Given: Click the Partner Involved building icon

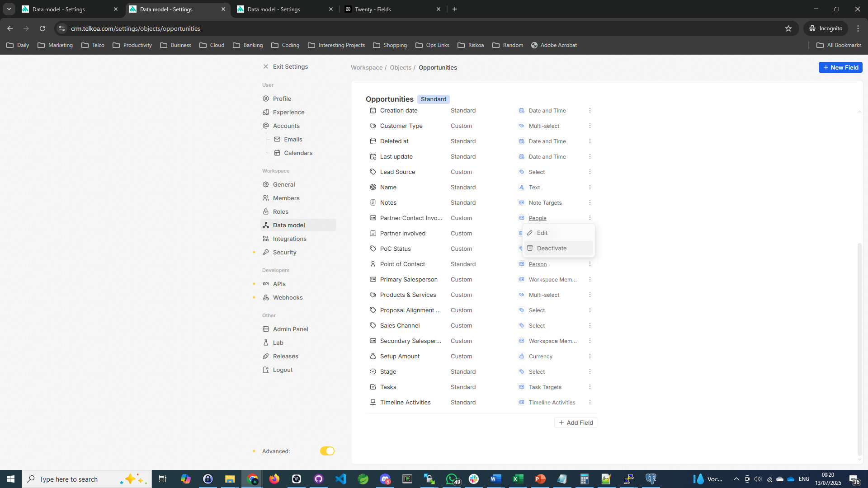Looking at the screenshot, I should click(x=373, y=233).
